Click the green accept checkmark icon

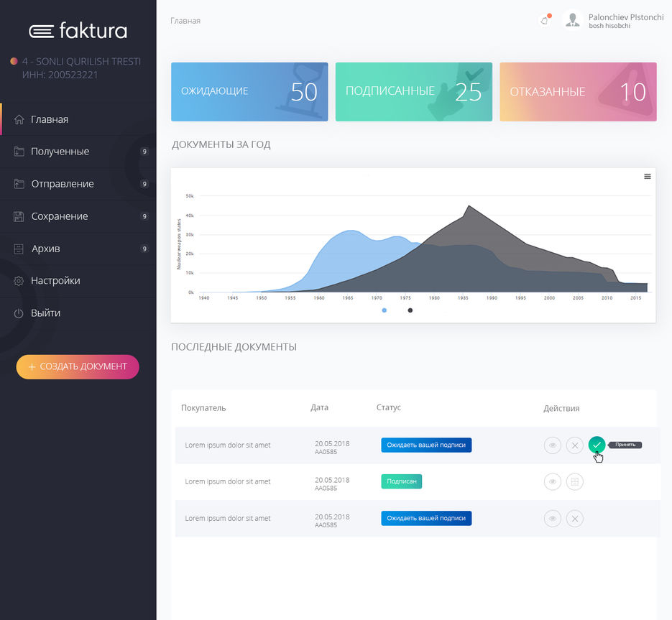coord(597,445)
